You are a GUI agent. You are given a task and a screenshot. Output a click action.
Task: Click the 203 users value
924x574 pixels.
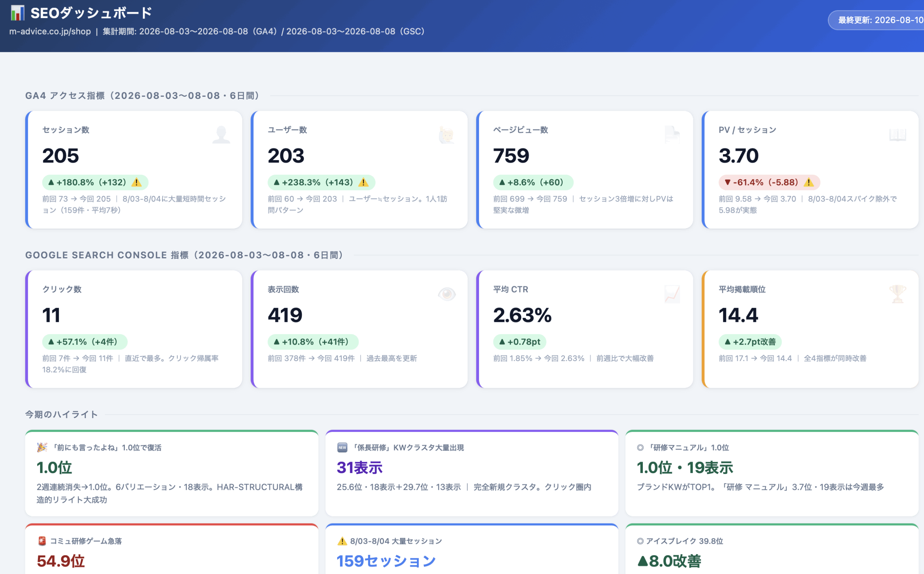coord(286,155)
